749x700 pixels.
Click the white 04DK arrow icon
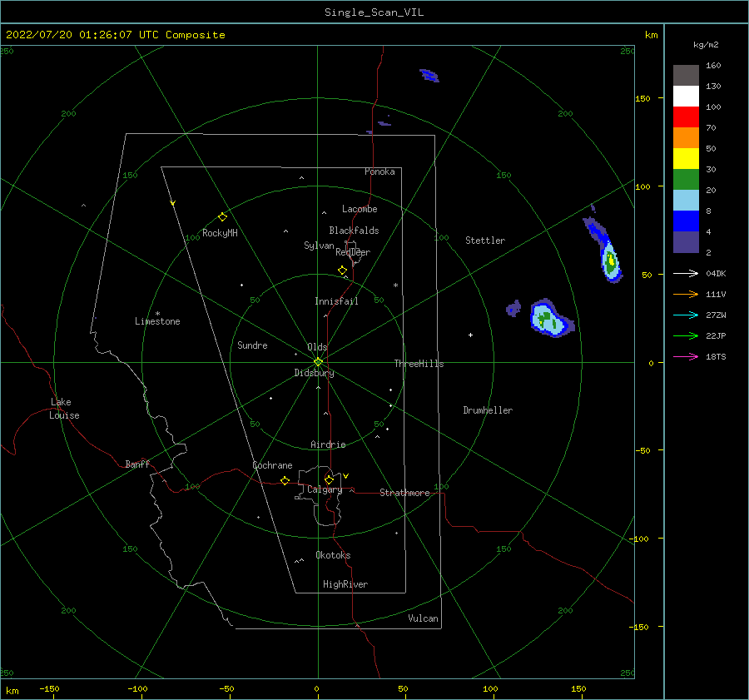[x=686, y=273]
